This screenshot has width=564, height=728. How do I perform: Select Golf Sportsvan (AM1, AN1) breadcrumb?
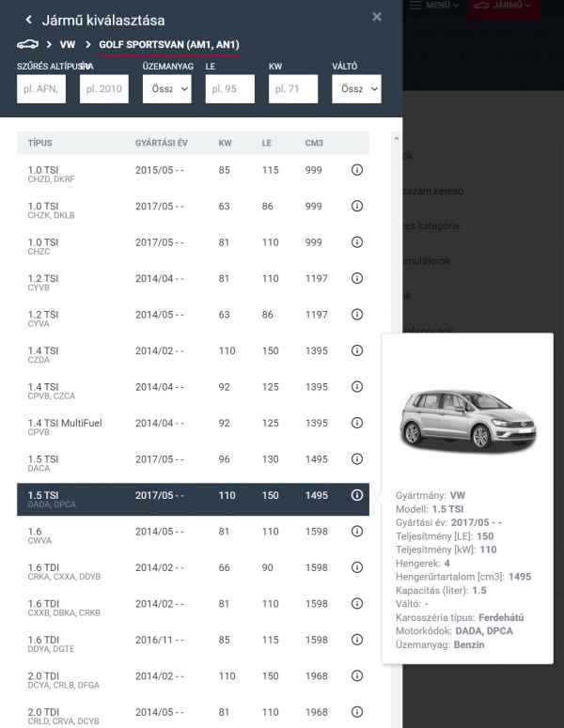pyautogui.click(x=169, y=44)
